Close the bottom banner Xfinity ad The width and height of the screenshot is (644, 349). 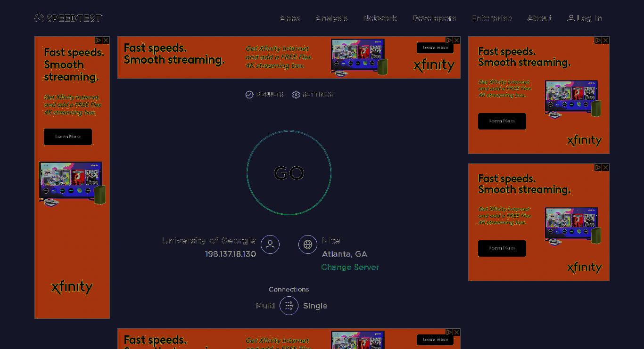[x=456, y=333]
